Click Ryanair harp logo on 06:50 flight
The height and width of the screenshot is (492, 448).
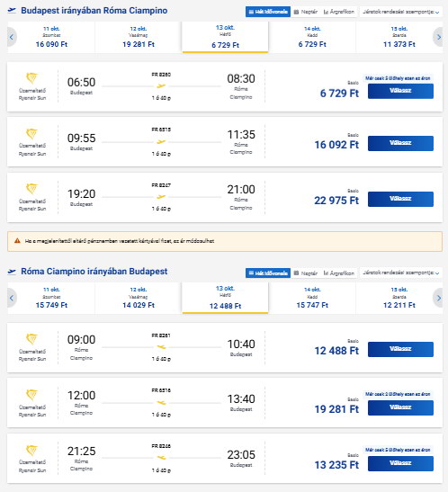[32, 78]
